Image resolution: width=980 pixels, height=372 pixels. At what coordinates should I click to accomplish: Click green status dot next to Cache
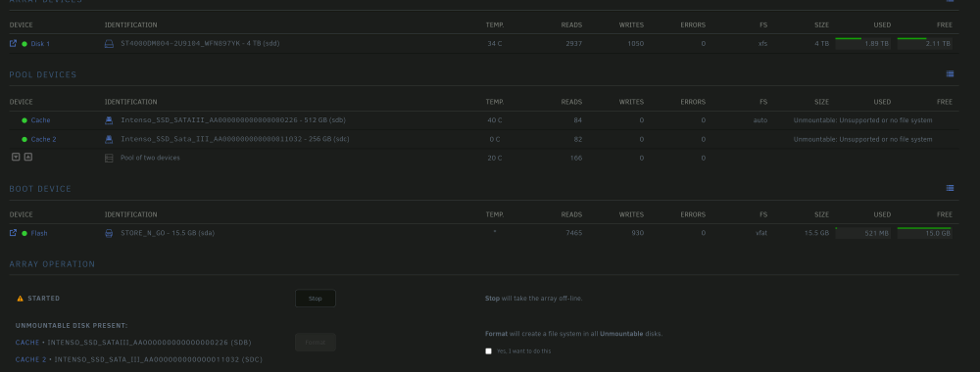tap(24, 120)
